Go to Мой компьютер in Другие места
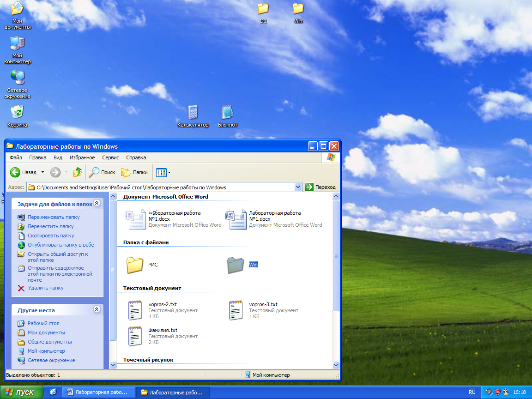The image size is (532, 399). click(x=46, y=351)
